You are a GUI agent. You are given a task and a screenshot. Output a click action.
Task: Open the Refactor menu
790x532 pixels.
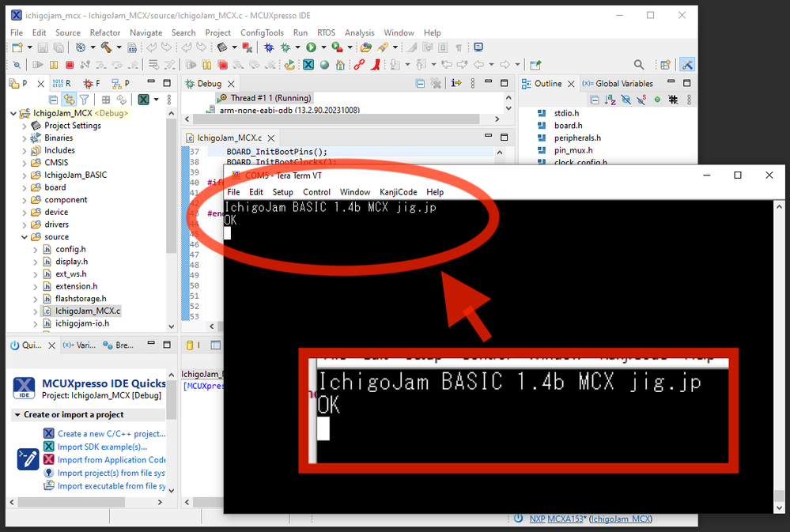tap(105, 32)
